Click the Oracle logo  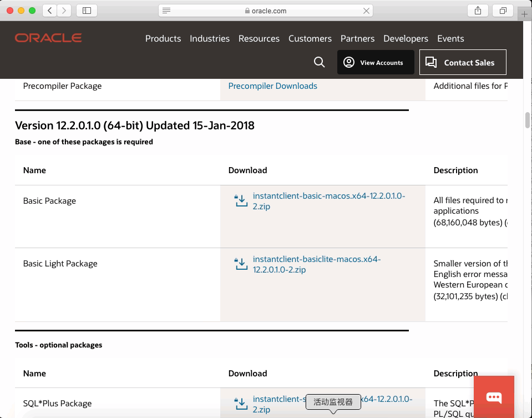click(x=48, y=38)
